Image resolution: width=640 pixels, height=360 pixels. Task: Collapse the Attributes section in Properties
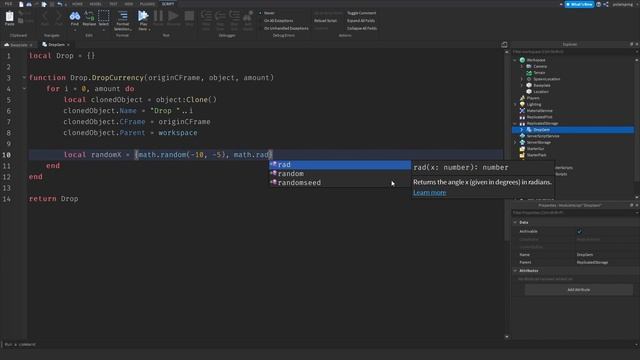click(515, 271)
